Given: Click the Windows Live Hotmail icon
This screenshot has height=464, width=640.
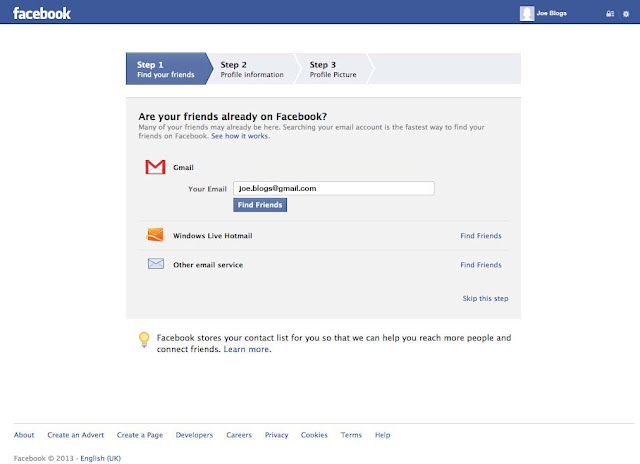Looking at the screenshot, I should click(x=155, y=236).
